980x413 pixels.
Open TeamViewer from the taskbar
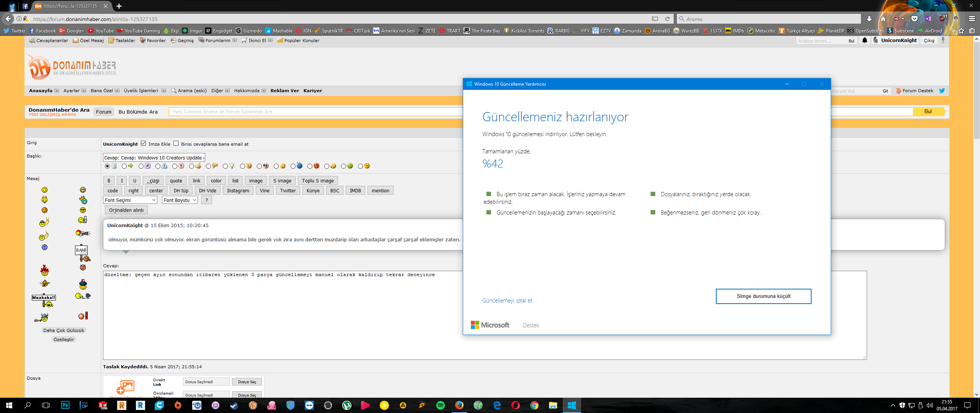[309, 405]
